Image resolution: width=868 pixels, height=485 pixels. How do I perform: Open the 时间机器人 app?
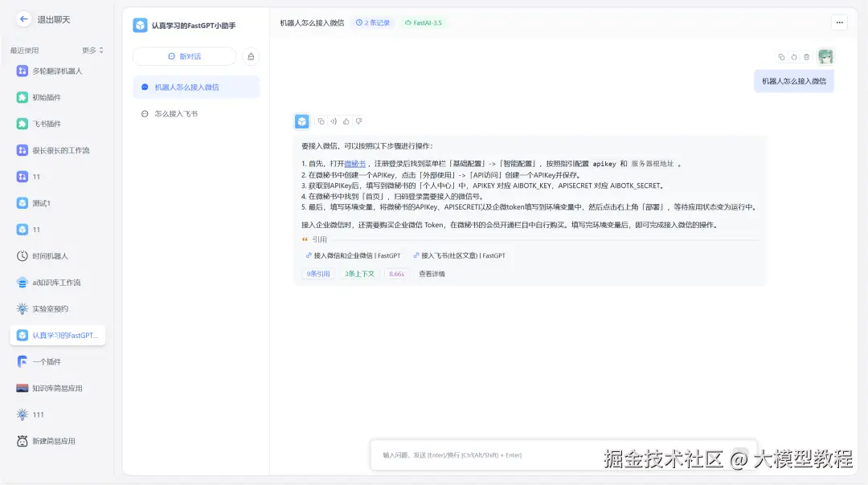click(58, 256)
